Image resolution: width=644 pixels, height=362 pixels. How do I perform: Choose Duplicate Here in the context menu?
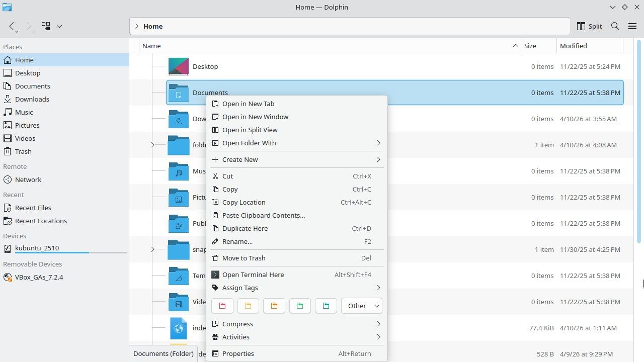pyautogui.click(x=297, y=228)
